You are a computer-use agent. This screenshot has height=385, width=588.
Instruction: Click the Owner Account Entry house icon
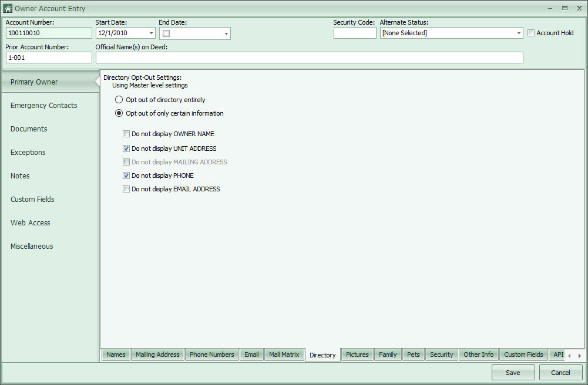8,8
